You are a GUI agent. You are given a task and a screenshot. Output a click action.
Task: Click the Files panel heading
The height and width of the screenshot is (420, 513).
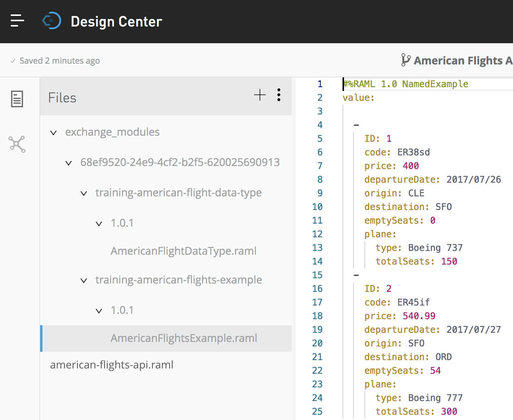(62, 98)
